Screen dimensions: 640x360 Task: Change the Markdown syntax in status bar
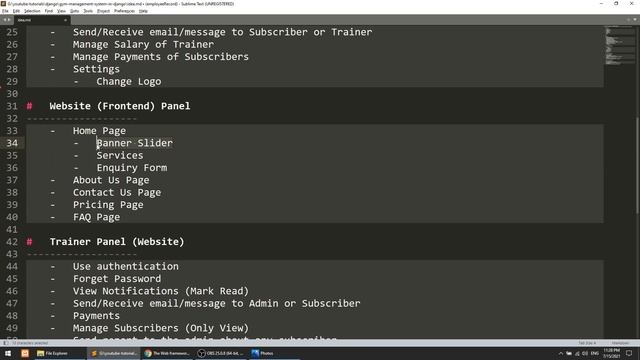coord(620,343)
